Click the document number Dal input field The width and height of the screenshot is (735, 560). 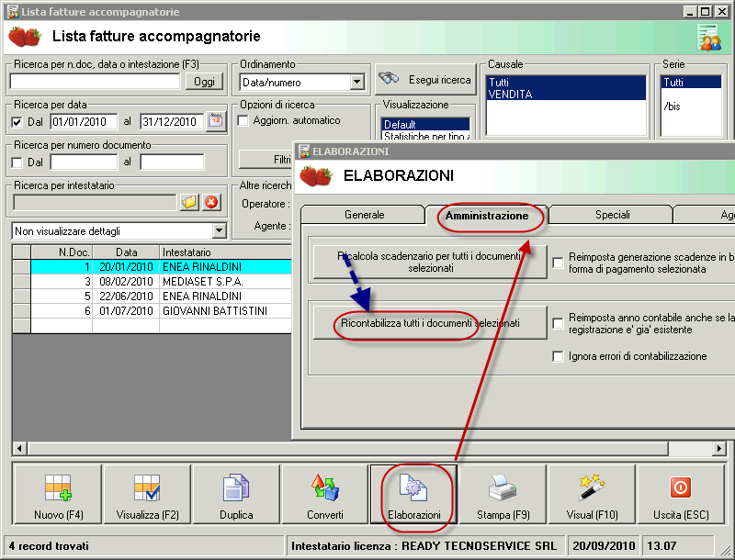(84, 162)
